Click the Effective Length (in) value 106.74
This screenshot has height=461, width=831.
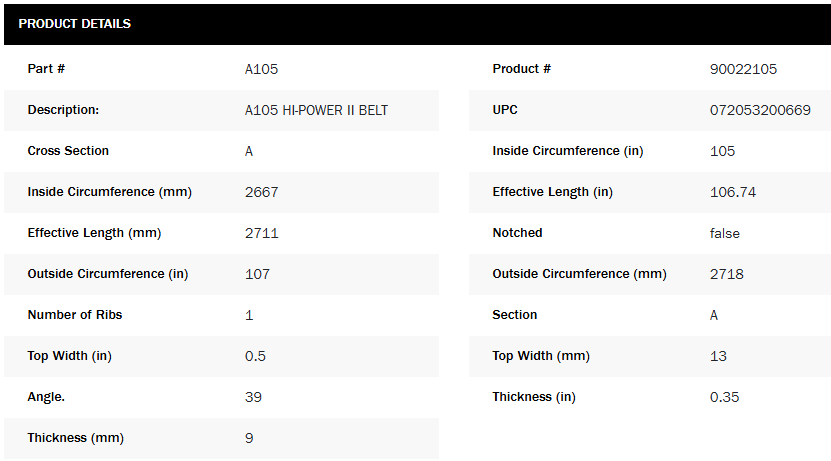[x=732, y=192]
